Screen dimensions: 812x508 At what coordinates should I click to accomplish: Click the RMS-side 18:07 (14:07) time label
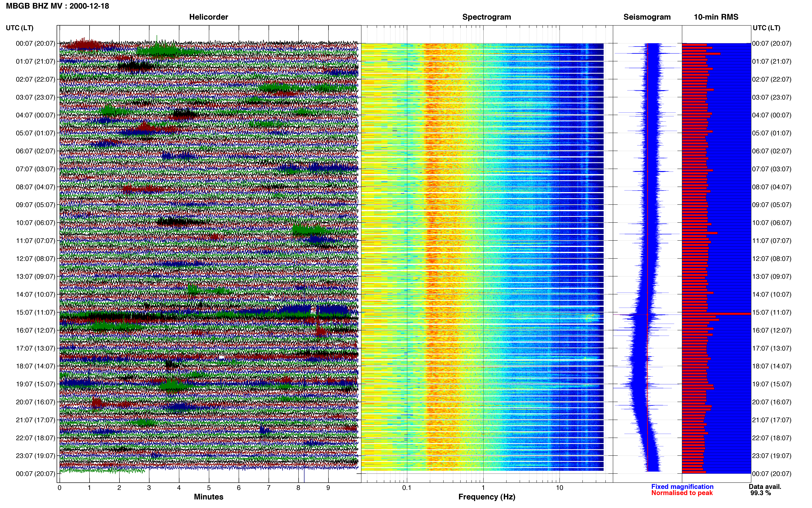(772, 366)
